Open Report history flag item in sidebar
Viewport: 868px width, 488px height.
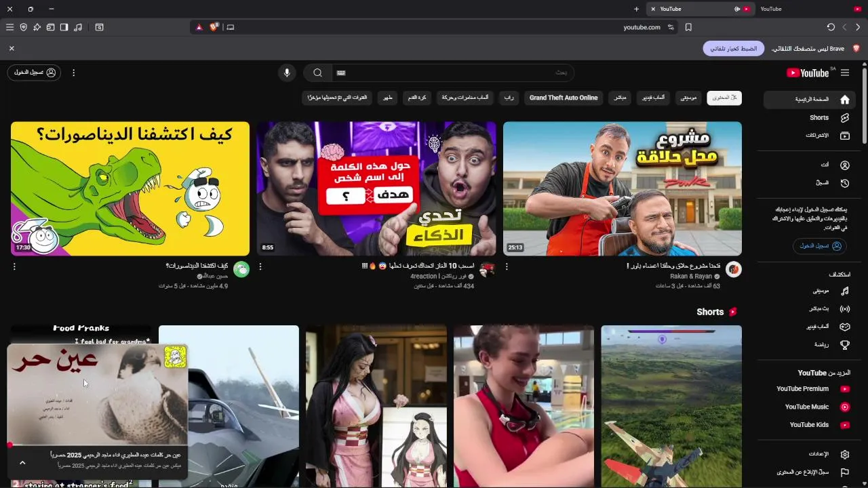pos(810,472)
